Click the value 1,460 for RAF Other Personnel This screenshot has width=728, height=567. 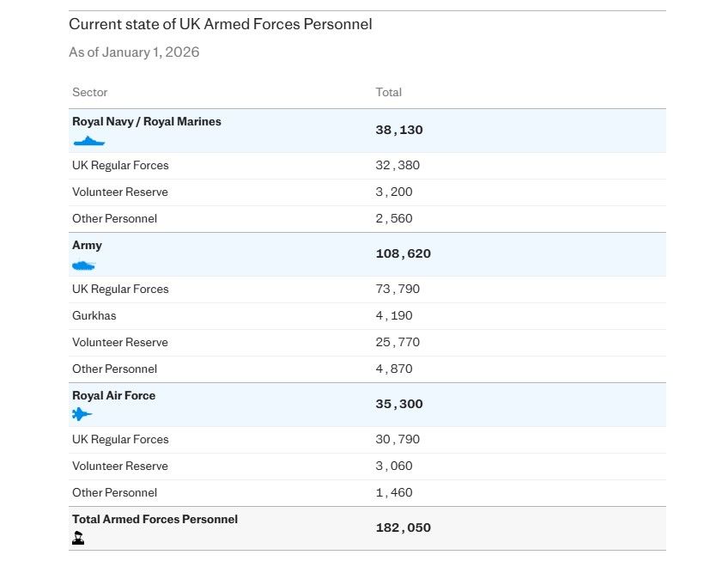point(394,492)
